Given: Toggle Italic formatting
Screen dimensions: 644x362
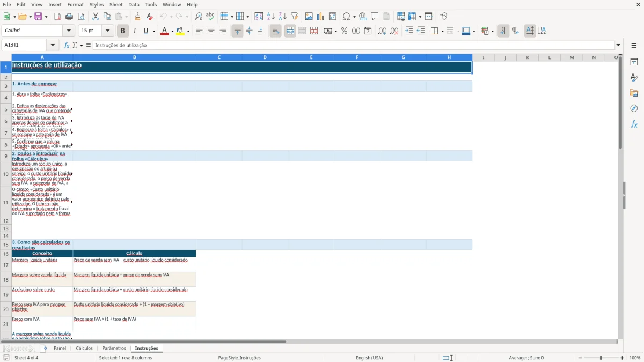Looking at the screenshot, I should coord(134,31).
